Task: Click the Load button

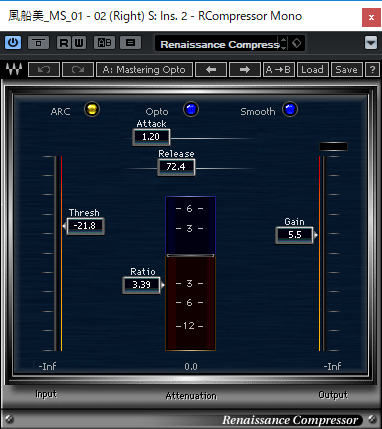Action: tap(313, 70)
